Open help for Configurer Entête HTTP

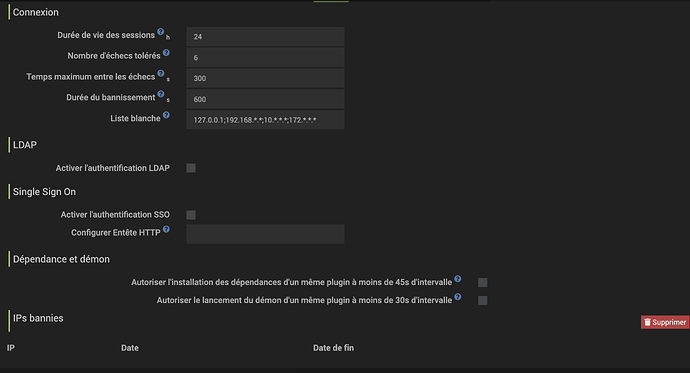coord(166,229)
